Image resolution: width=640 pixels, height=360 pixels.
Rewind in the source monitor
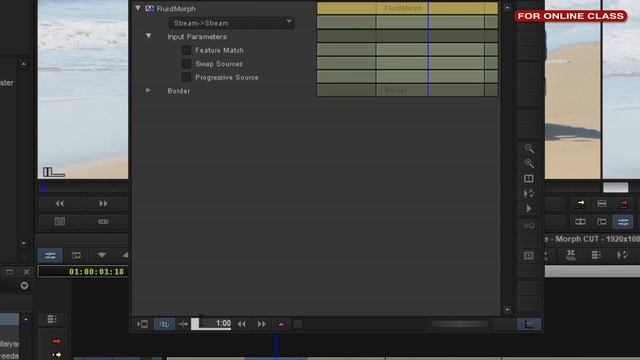[x=60, y=203]
